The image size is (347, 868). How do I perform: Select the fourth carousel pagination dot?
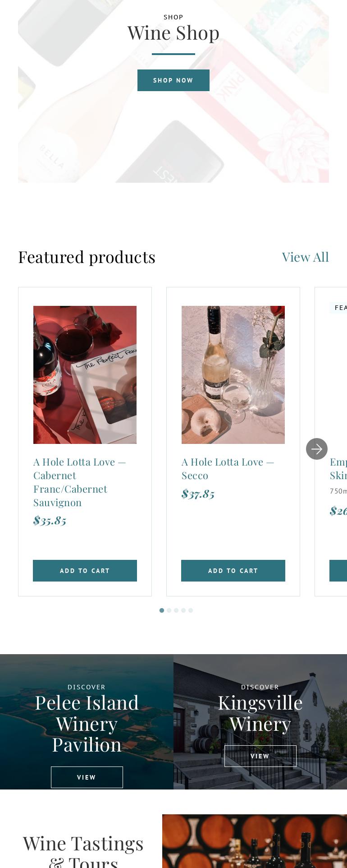[x=183, y=610]
